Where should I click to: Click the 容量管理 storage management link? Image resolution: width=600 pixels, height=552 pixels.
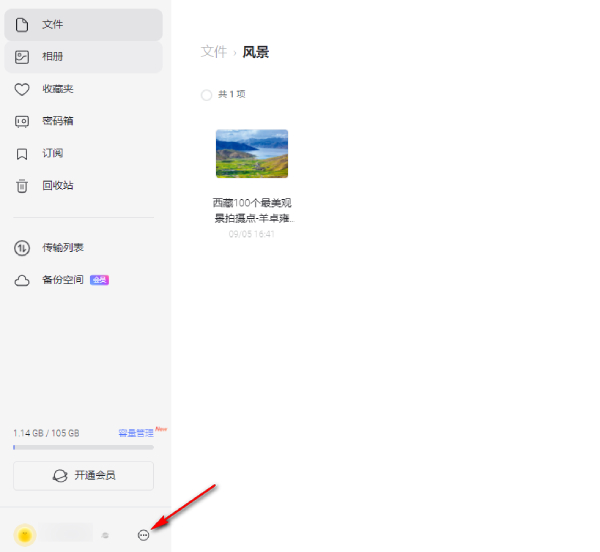[x=136, y=433]
